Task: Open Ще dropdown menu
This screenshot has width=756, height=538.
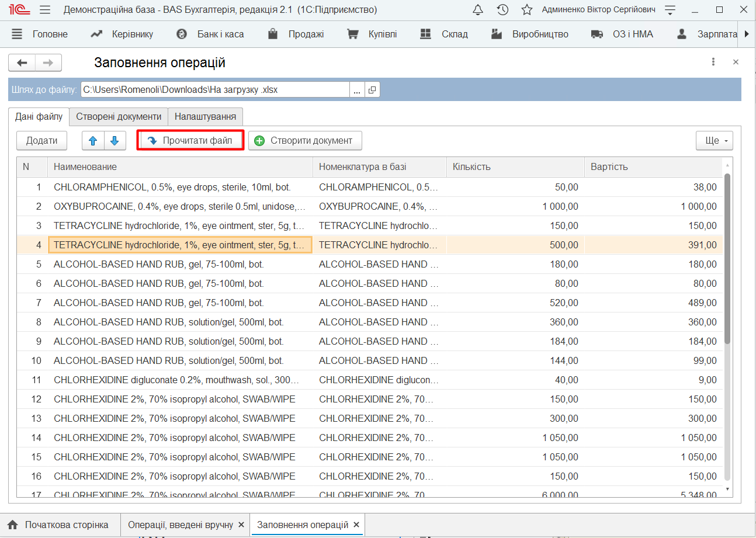Action: pos(715,140)
